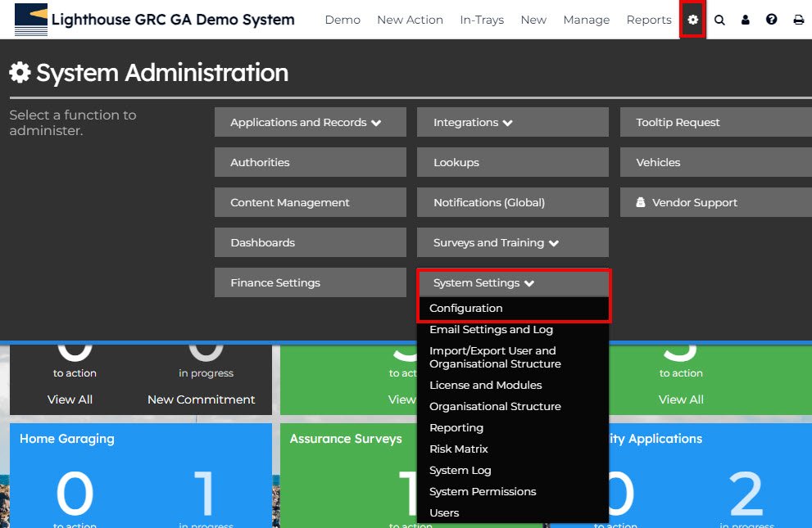Screen dimensions: 812x528
Task: Open Surveys and Training dropdown
Action: tap(512, 243)
